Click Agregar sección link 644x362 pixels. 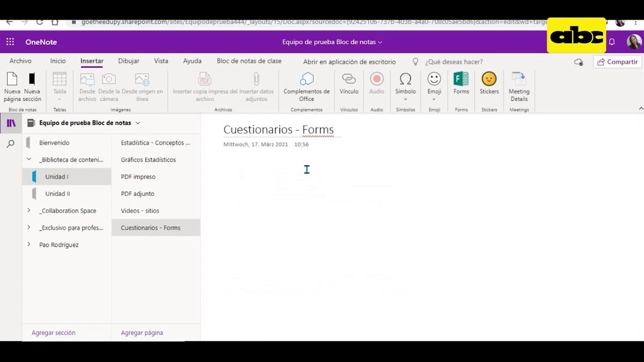coord(53,332)
